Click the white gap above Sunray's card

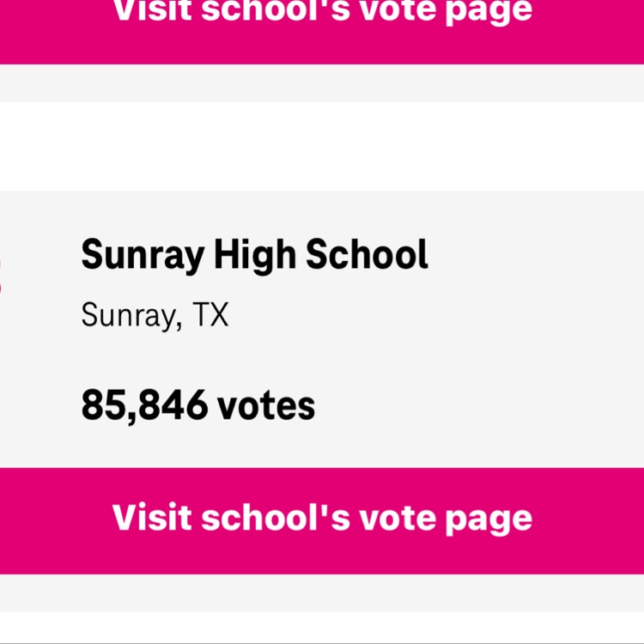[x=322, y=146]
